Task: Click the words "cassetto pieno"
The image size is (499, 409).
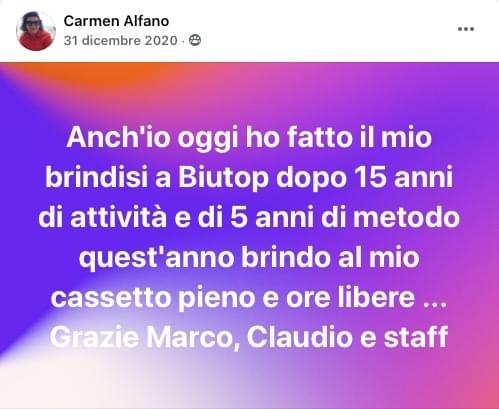Action: (153, 298)
